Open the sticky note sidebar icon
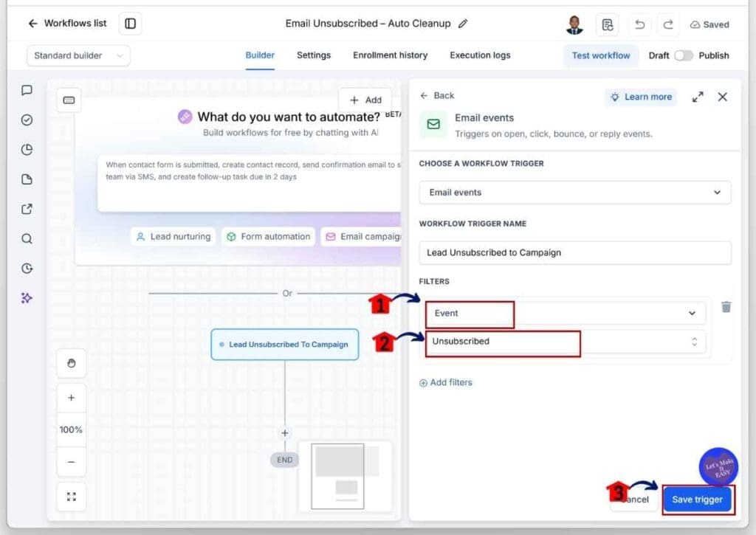The width and height of the screenshot is (756, 535). [x=27, y=179]
